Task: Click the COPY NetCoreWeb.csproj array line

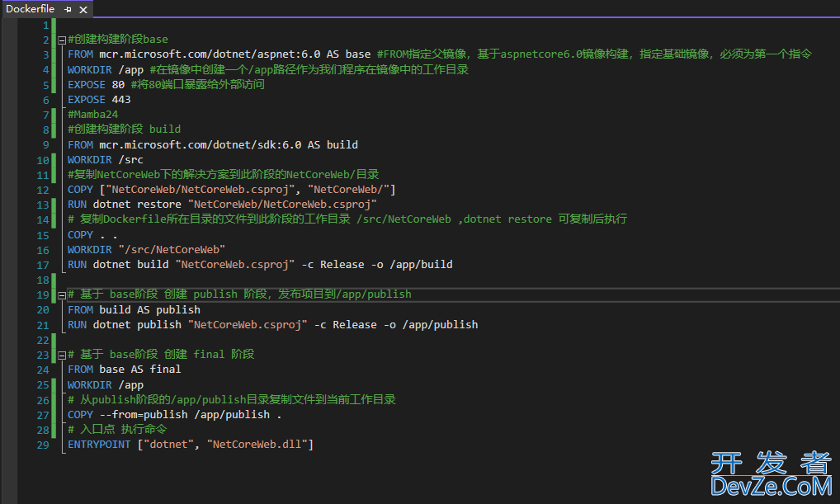Action: 231,190
